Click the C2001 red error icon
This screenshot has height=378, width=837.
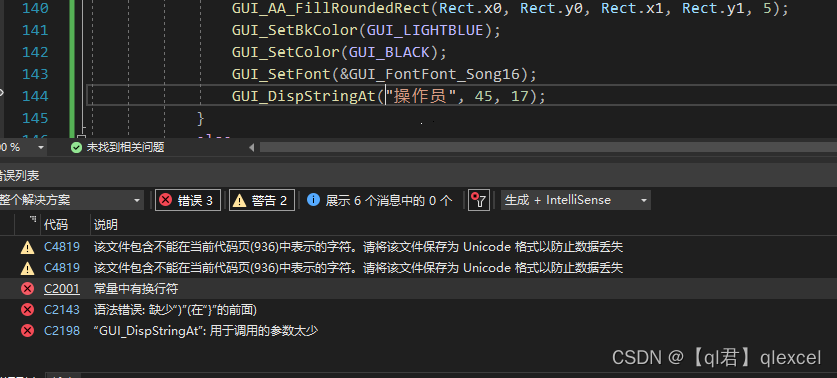[x=27, y=289]
